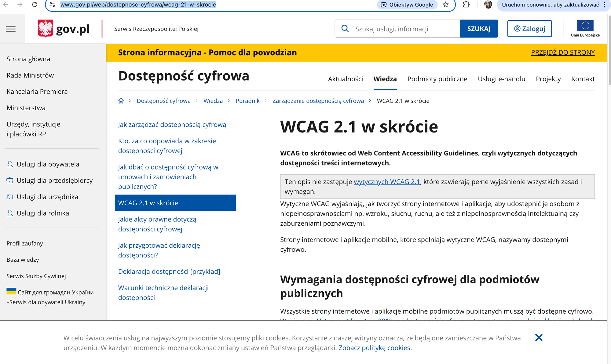
Task: Open the browser profile avatar
Action: (488, 5)
